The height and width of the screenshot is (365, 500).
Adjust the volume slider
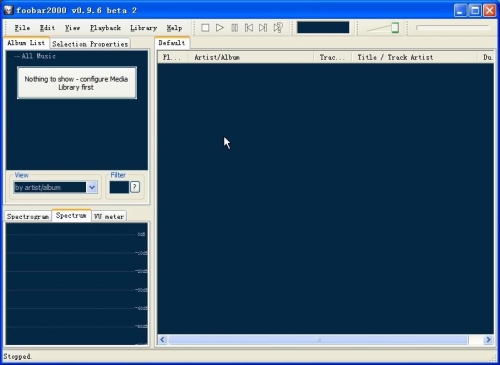tap(395, 28)
